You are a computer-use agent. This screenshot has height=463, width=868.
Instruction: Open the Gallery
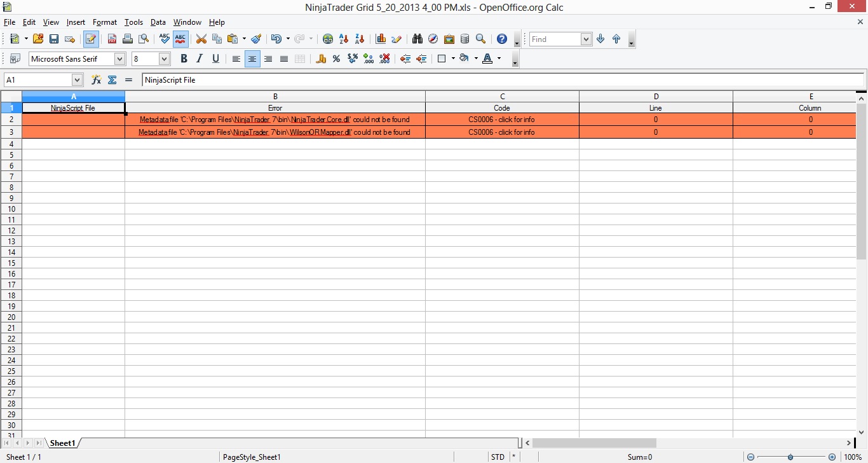tap(449, 39)
